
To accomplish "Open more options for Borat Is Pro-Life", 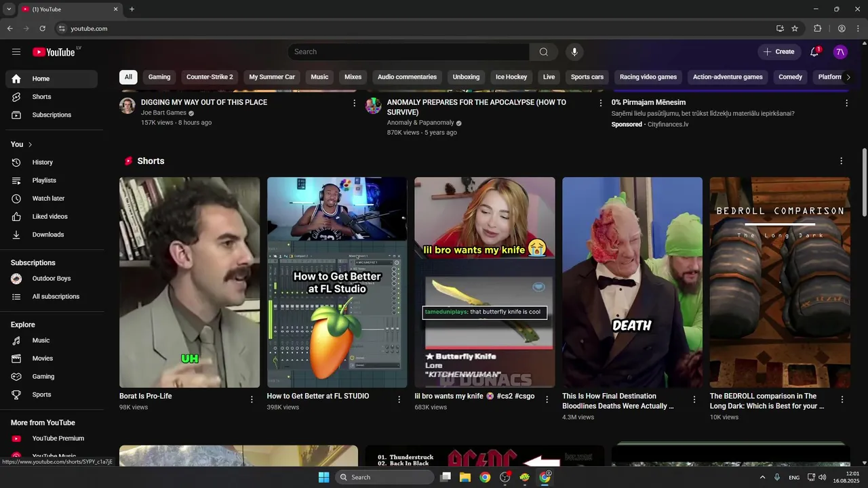I will 252,400.
